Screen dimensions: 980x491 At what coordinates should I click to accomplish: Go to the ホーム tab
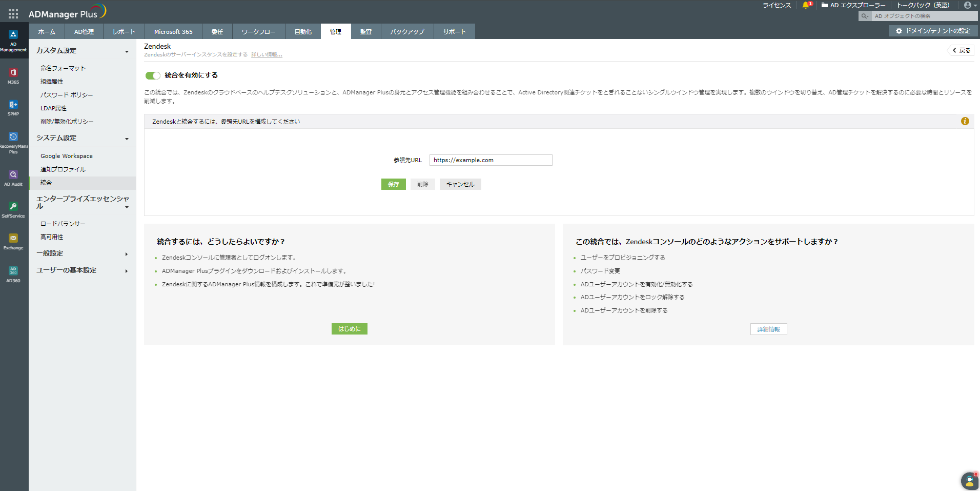[47, 31]
